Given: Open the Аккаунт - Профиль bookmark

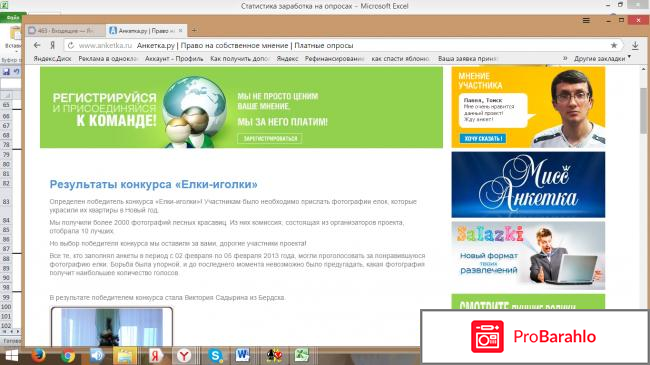Looking at the screenshot, I should tap(174, 59).
